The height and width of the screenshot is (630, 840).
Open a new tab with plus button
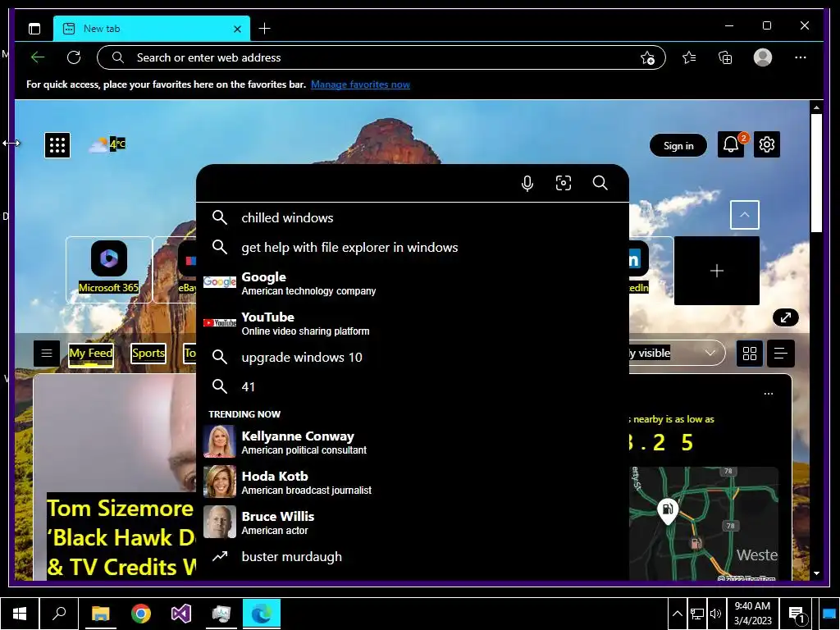[x=265, y=29]
